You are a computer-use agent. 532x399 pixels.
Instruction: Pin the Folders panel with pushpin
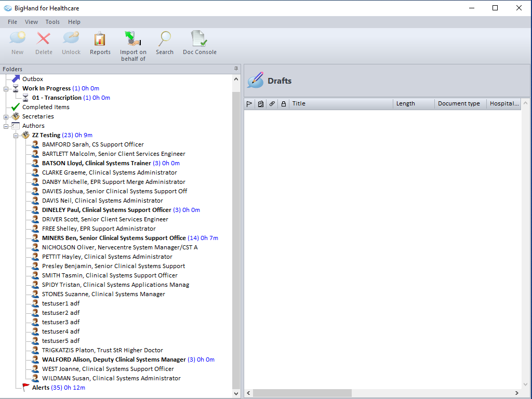pos(236,69)
